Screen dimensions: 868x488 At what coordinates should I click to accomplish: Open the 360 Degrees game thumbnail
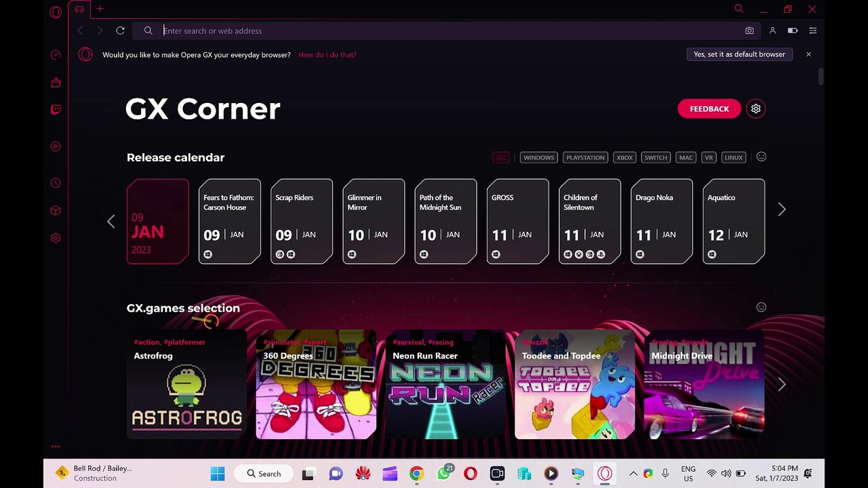[x=316, y=384]
